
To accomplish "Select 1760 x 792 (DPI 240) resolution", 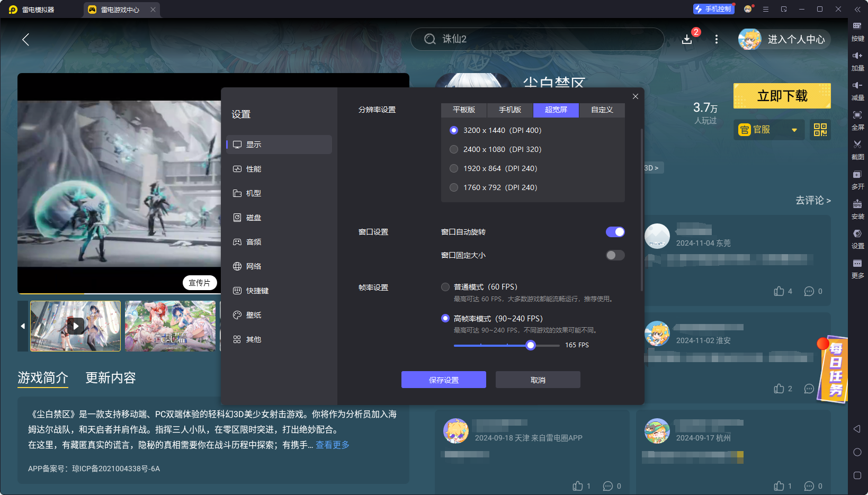I will pos(454,187).
